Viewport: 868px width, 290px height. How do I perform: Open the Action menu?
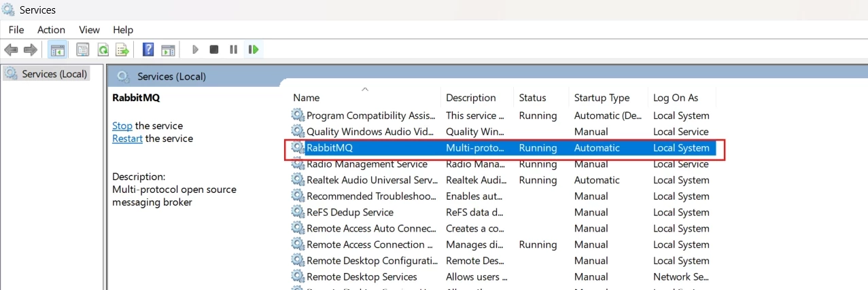click(x=51, y=30)
